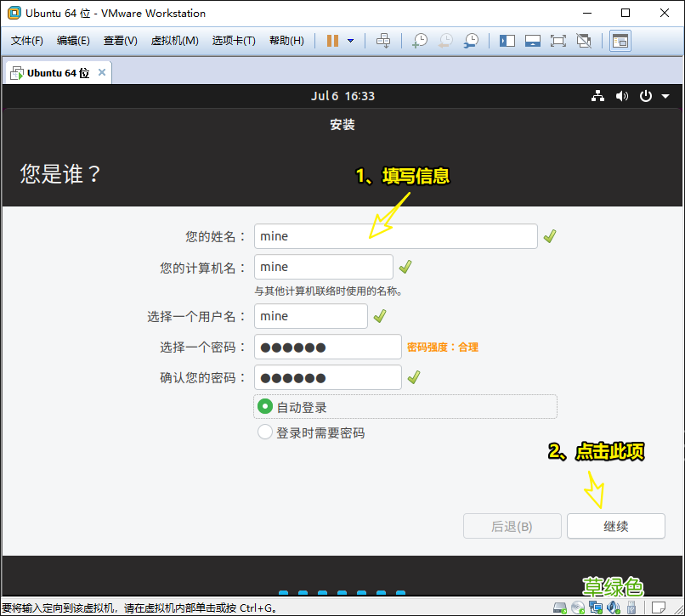The width and height of the screenshot is (685, 616).
Task: Click the VMware Workstation title icon
Action: [14, 13]
